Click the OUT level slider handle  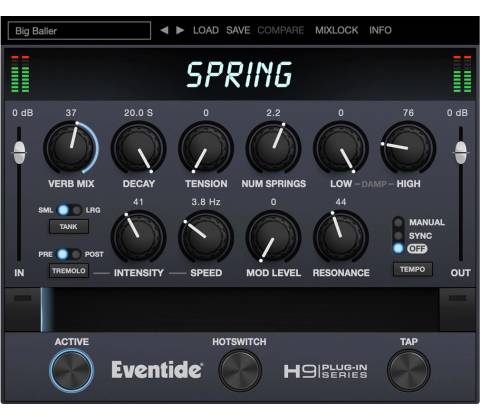pos(461,153)
